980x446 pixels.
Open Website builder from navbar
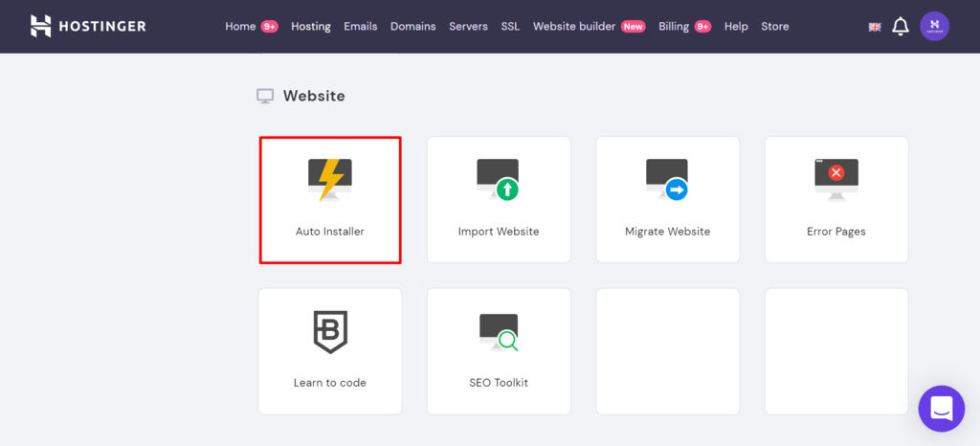point(574,27)
